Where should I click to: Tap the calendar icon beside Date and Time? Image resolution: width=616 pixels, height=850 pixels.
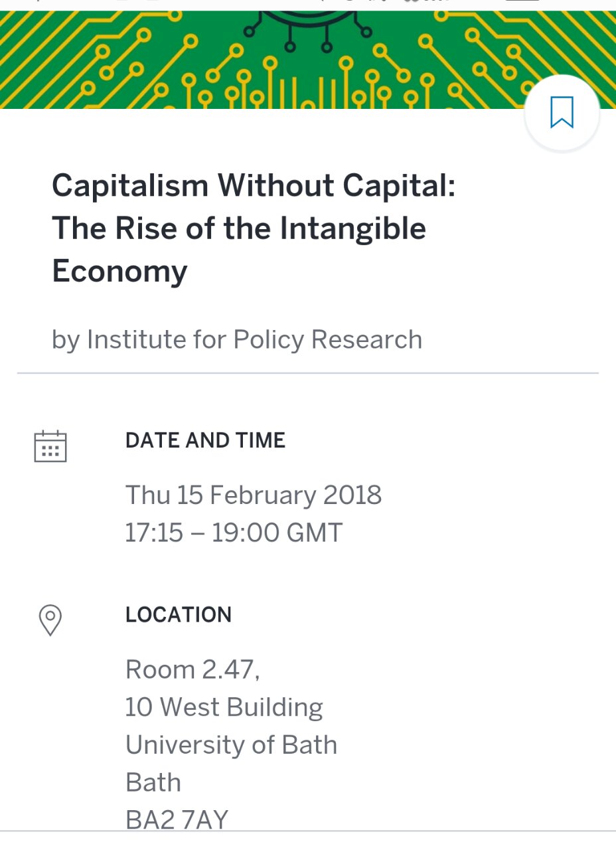[x=50, y=446]
